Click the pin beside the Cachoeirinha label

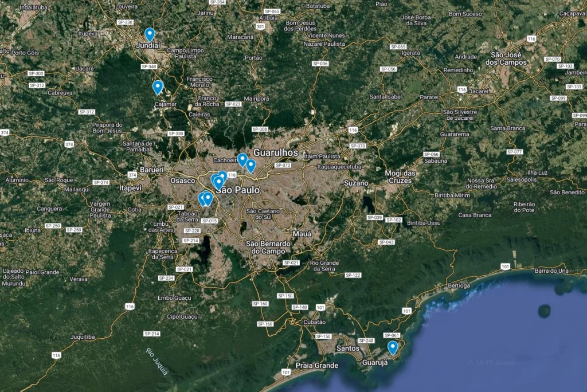pyautogui.click(x=242, y=159)
